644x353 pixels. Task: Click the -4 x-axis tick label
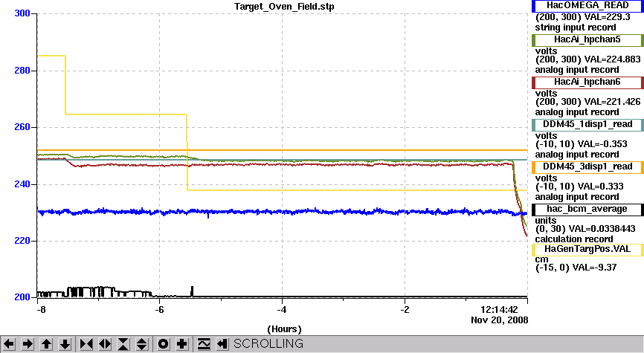pyautogui.click(x=282, y=310)
